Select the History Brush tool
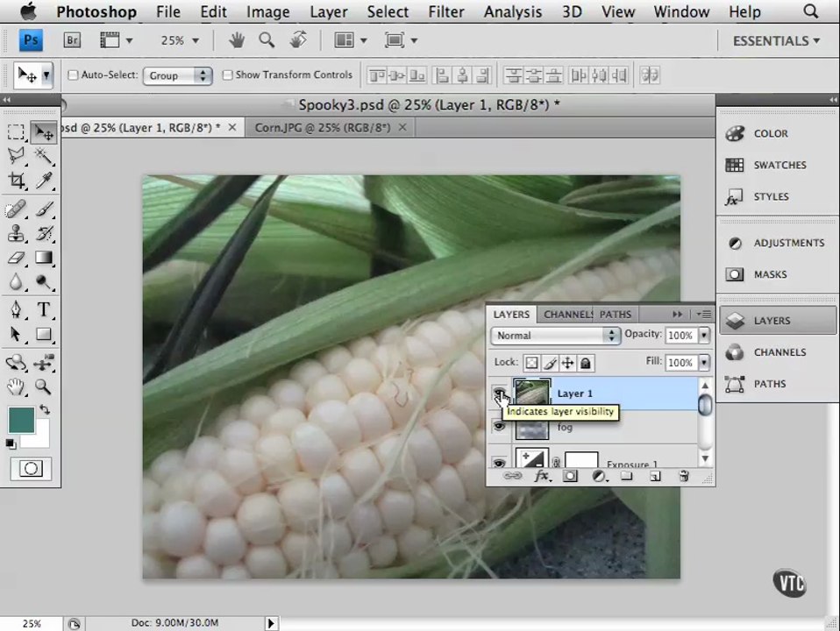Viewport: 840px width, 631px height. tap(44, 233)
